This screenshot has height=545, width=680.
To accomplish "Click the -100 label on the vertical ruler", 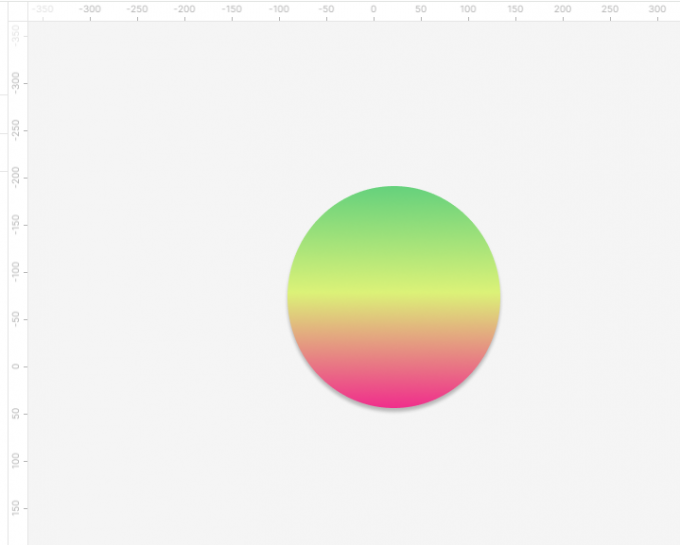I will (16, 271).
